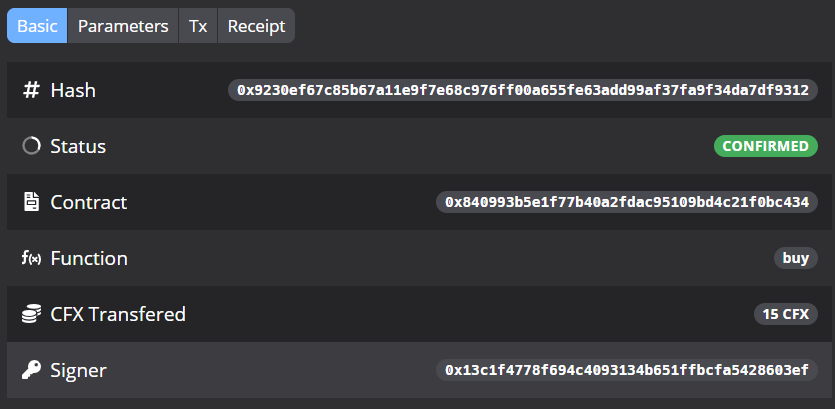The height and width of the screenshot is (409, 835).
Task: Click the transaction hash value
Action: pyautogui.click(x=523, y=90)
